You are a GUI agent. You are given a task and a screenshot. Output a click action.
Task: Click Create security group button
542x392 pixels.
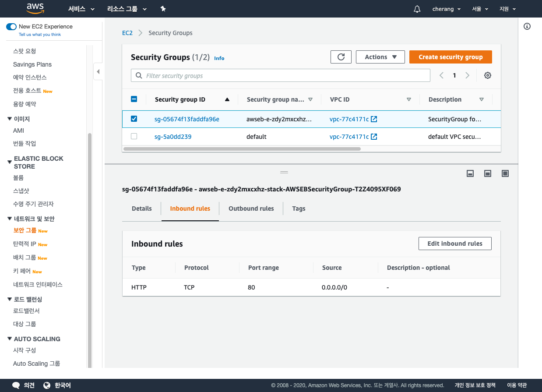click(x=450, y=57)
